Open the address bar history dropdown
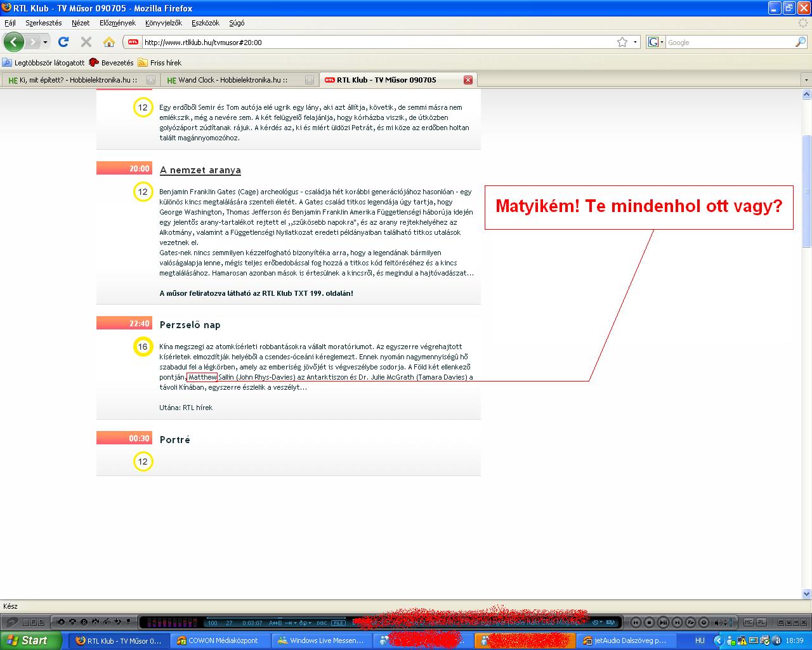Image resolution: width=812 pixels, height=650 pixels. [x=635, y=42]
